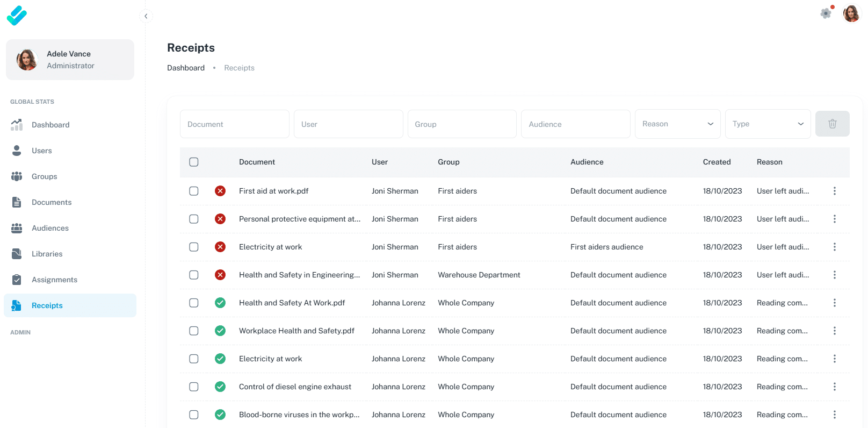Open actions menu for Johanna Lorenz's Electricity at work
The height and width of the screenshot is (428, 868).
pyautogui.click(x=835, y=359)
